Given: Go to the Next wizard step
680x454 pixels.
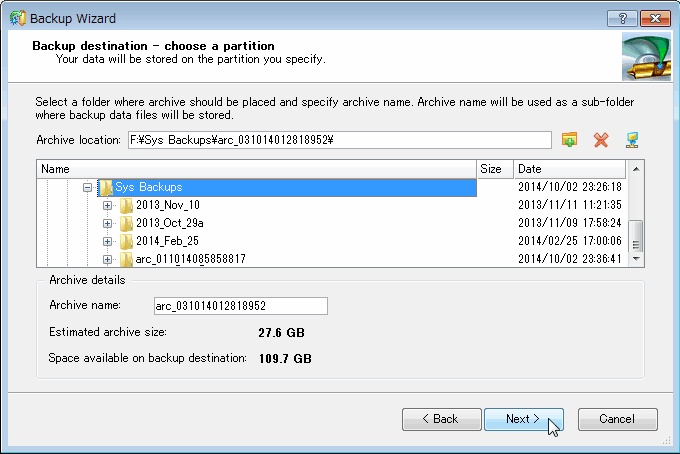Looking at the screenshot, I should [523, 419].
